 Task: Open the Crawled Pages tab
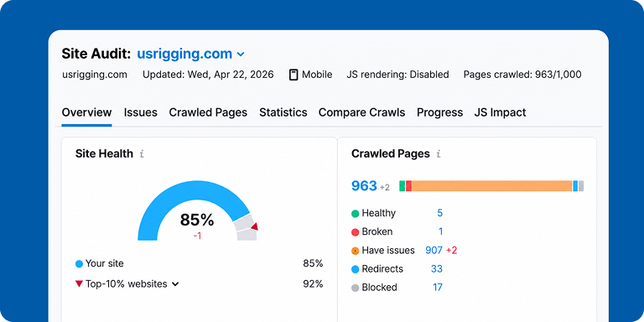(x=208, y=112)
